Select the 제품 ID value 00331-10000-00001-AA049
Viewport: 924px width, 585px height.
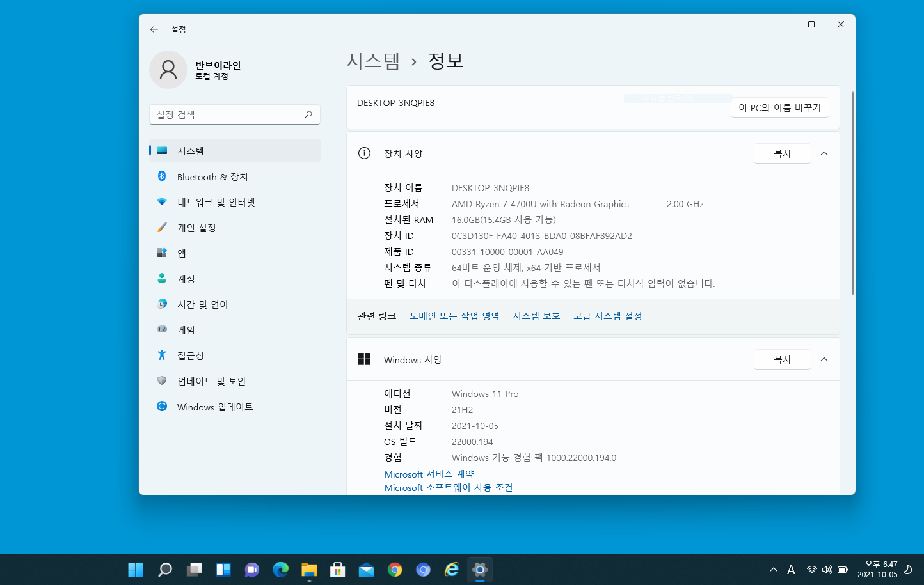(x=507, y=252)
